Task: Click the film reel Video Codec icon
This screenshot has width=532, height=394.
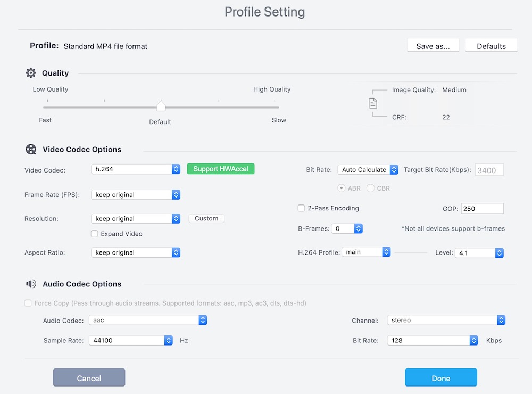Action: coord(31,150)
